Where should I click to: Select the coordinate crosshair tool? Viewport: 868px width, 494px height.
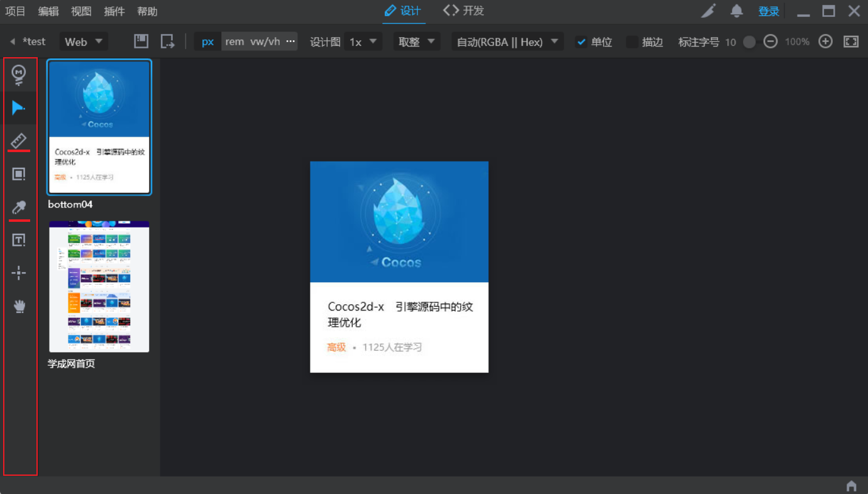tap(19, 273)
